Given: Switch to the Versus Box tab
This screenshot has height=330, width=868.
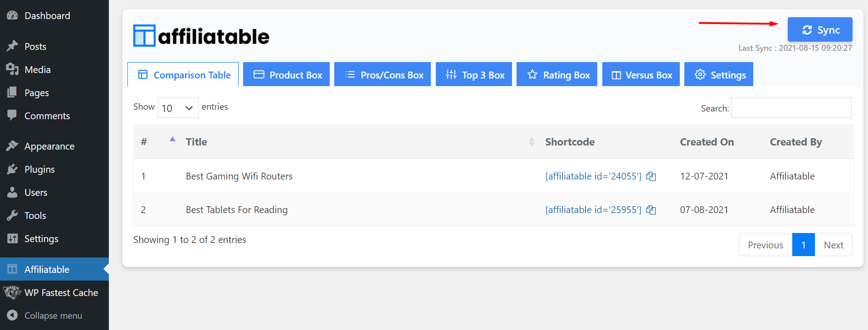Looking at the screenshot, I should 641,74.
